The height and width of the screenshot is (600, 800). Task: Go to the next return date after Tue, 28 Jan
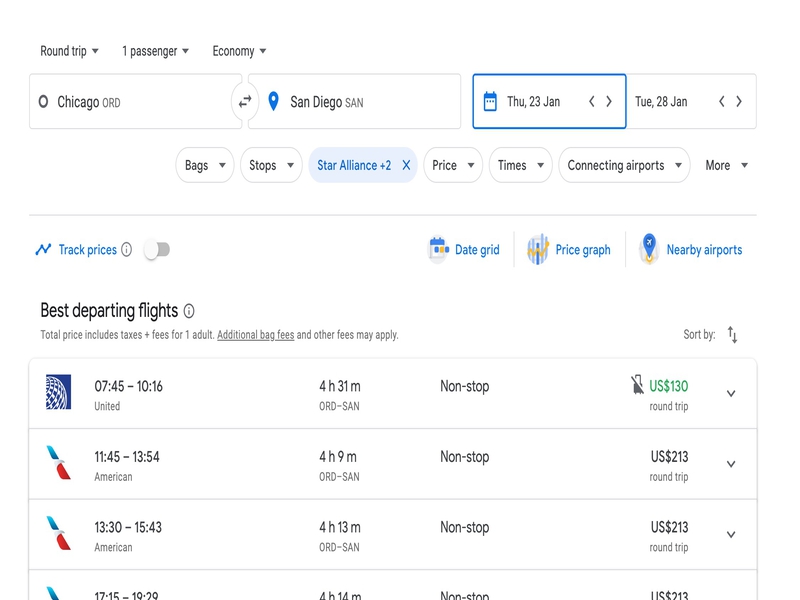pyautogui.click(x=739, y=102)
